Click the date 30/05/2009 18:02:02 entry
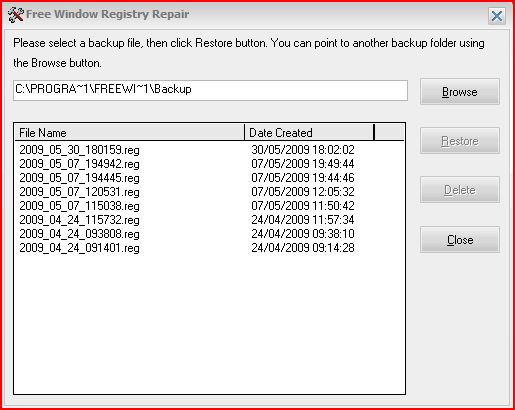515x410 pixels. [x=303, y=150]
